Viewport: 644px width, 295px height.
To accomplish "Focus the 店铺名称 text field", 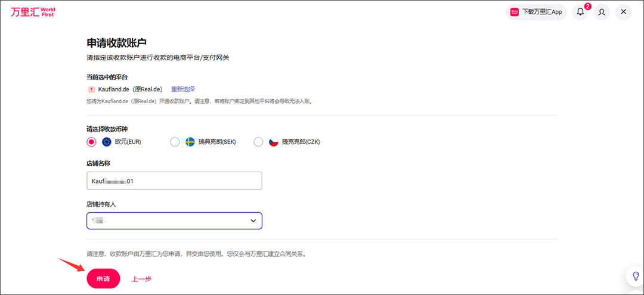I will [174, 181].
